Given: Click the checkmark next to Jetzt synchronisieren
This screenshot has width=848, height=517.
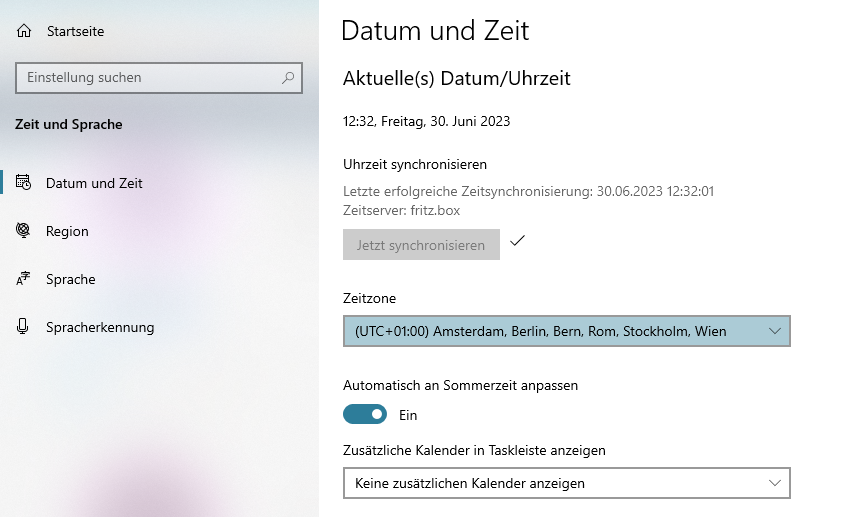Looking at the screenshot, I should click(x=517, y=241).
